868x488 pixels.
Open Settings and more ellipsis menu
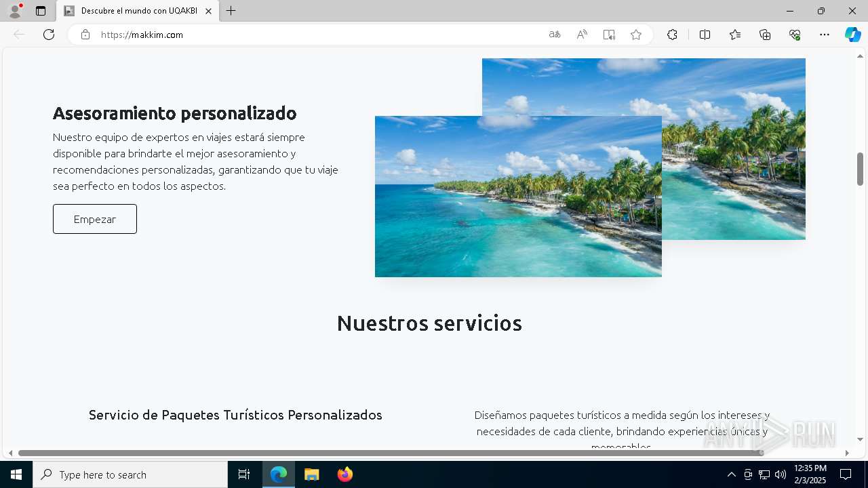pos(825,35)
